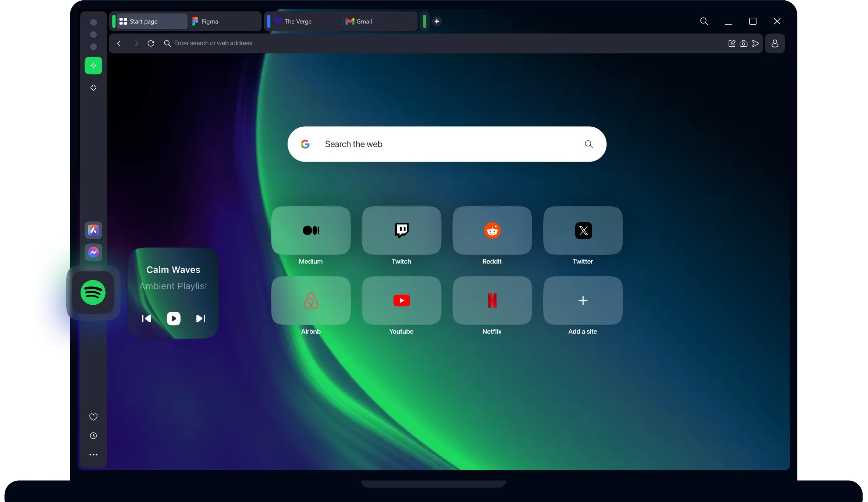Screen dimensions: 868x502
Task: Go back with the back arrow
Action: (x=119, y=43)
